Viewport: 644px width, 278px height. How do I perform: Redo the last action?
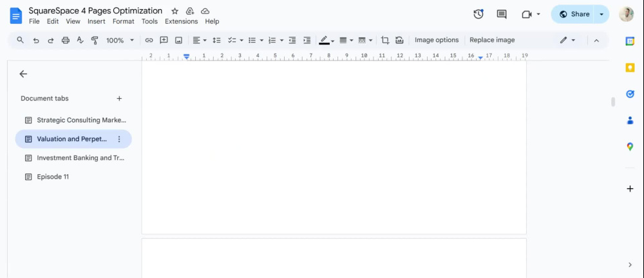pos(51,40)
